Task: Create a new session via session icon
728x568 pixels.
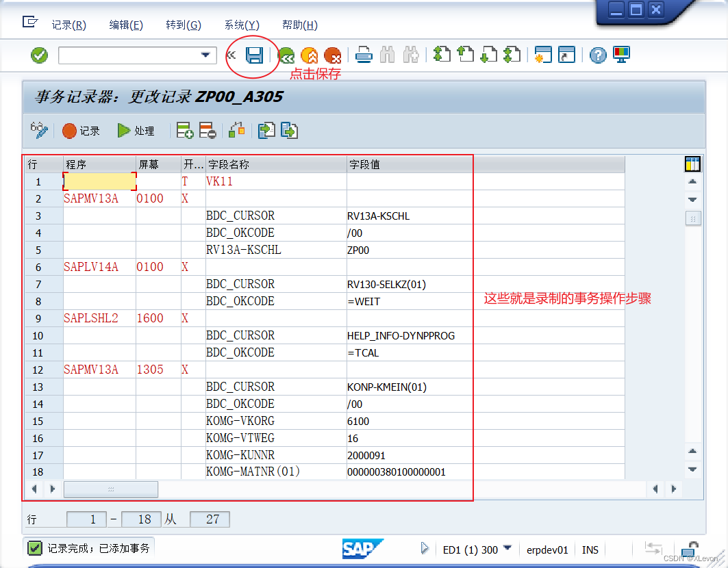Action: [543, 55]
